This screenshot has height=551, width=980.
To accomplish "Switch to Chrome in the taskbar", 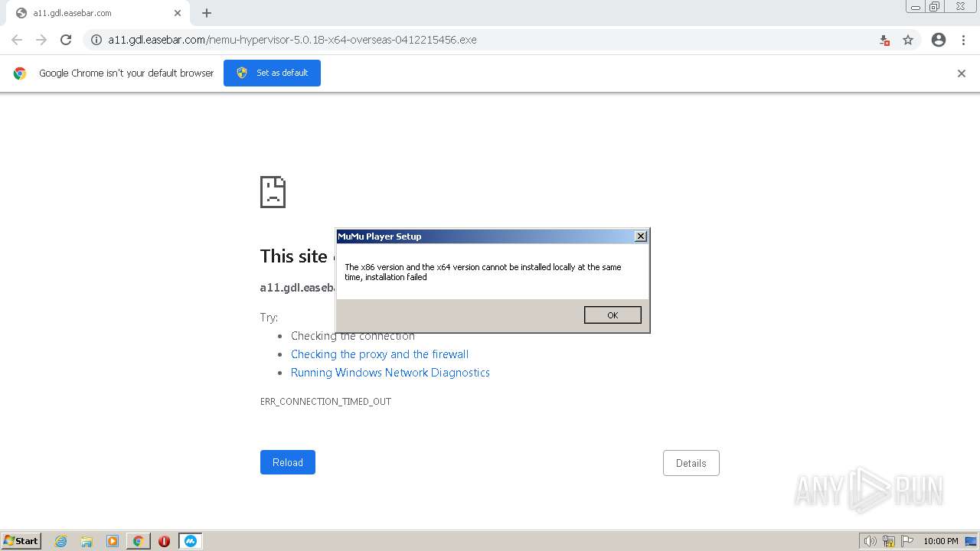I will coord(139,541).
